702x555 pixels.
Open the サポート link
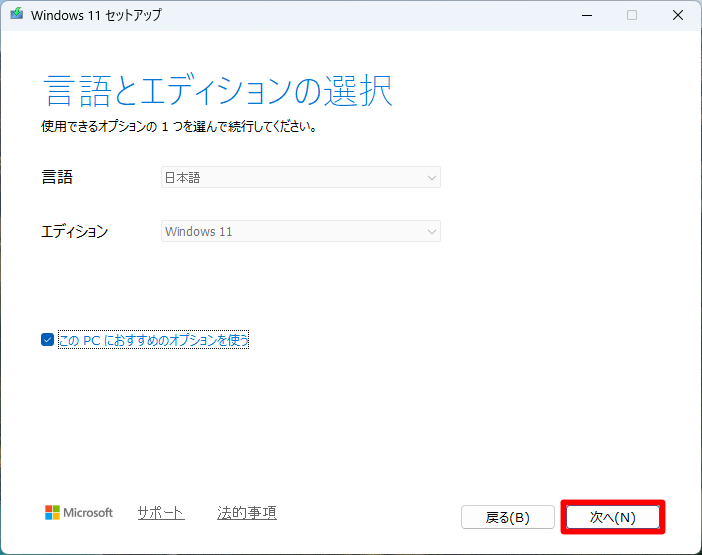click(161, 512)
